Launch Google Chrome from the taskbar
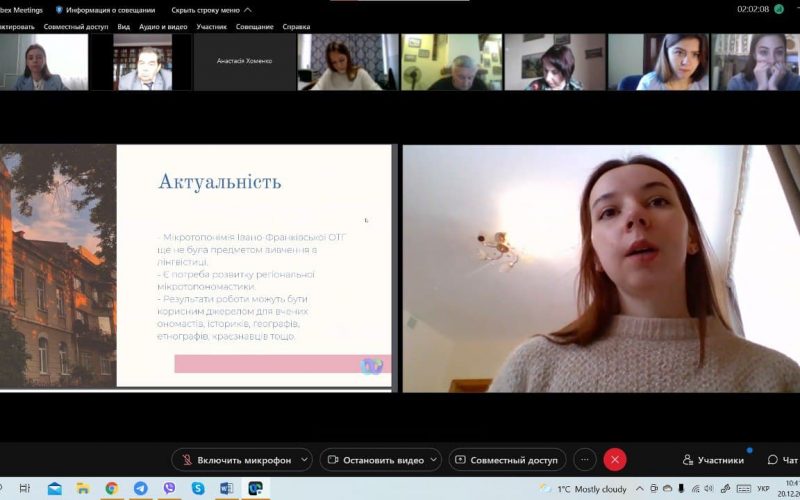The image size is (800, 500). [x=112, y=489]
